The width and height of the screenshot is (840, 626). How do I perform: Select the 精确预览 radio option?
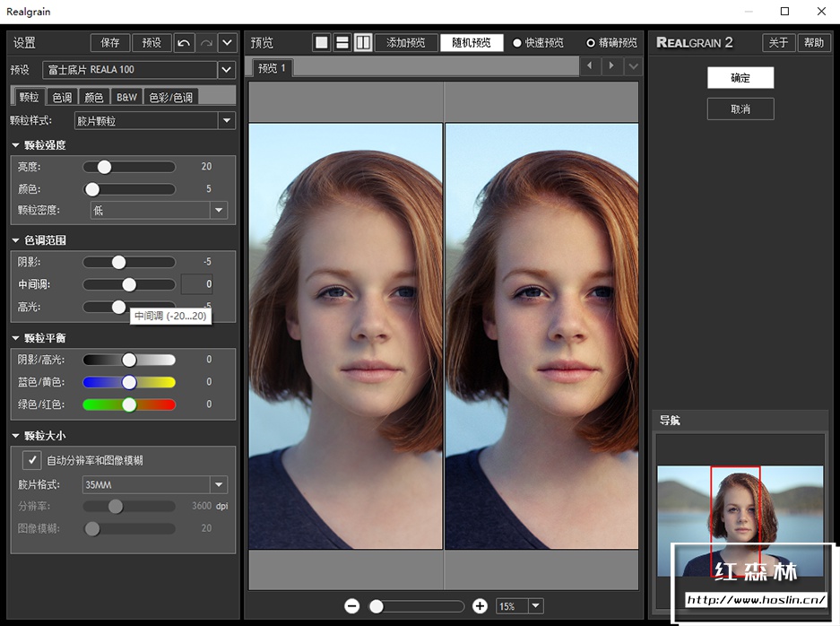[591, 43]
